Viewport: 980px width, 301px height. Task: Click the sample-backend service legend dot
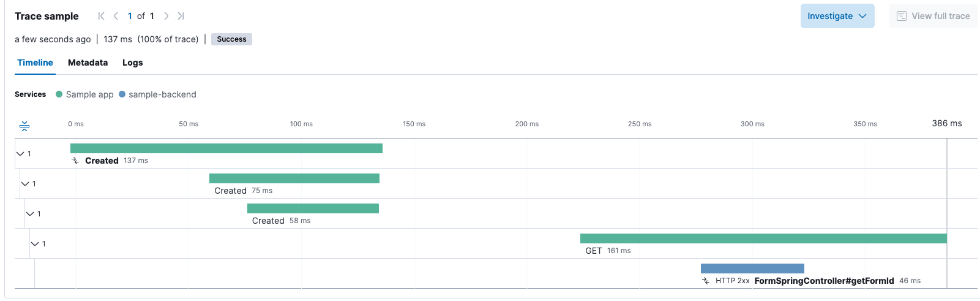click(x=122, y=94)
